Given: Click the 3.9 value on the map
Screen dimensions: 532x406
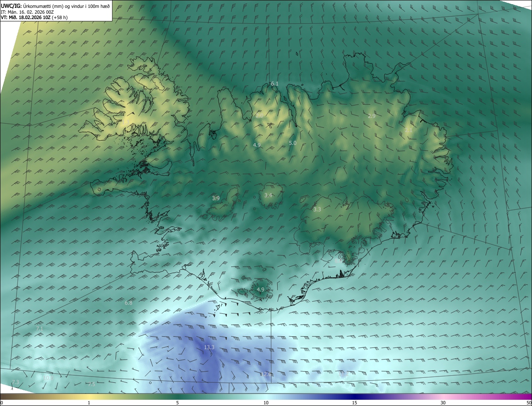Looking at the screenshot, I should [x=216, y=198].
